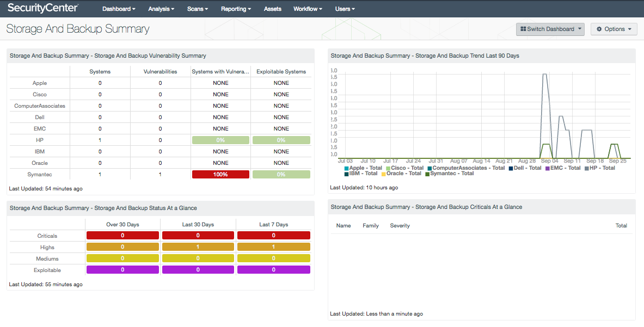Viewport: 644px width, 327px height.
Task: Click Criticals Last 7 Days cell
Action: [x=273, y=236]
